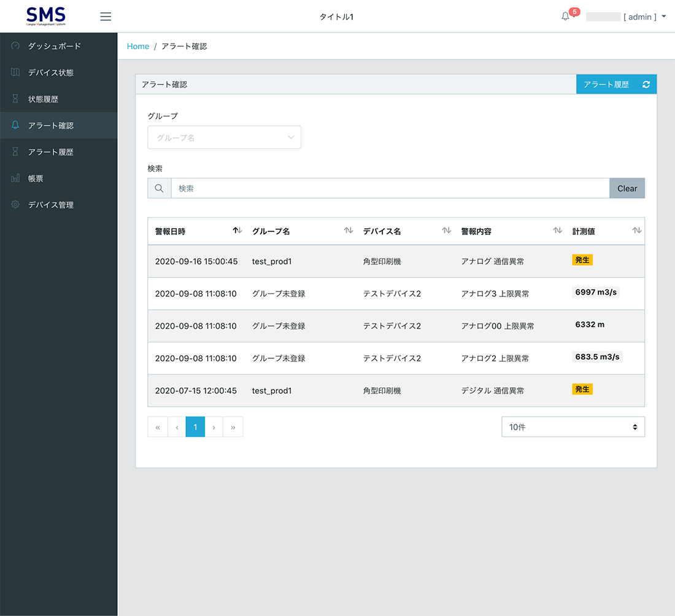Focus the 検索 text input field
Image resolution: width=675 pixels, height=616 pixels.
coord(390,188)
